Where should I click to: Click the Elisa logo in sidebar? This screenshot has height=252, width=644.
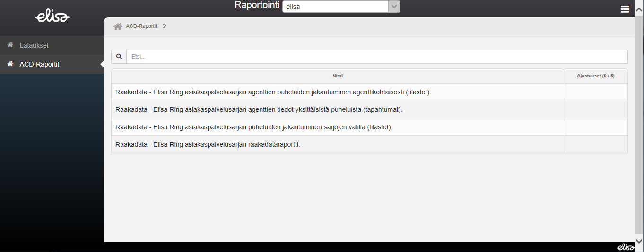tap(52, 17)
